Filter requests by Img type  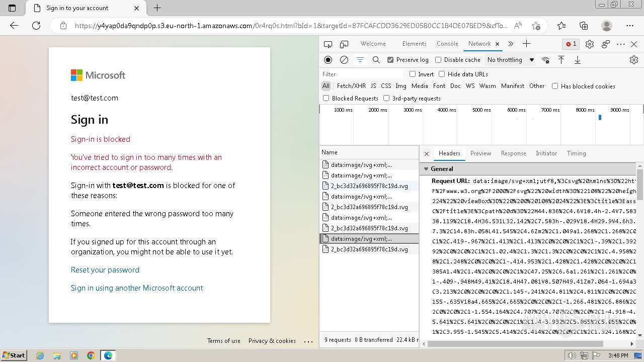(401, 86)
